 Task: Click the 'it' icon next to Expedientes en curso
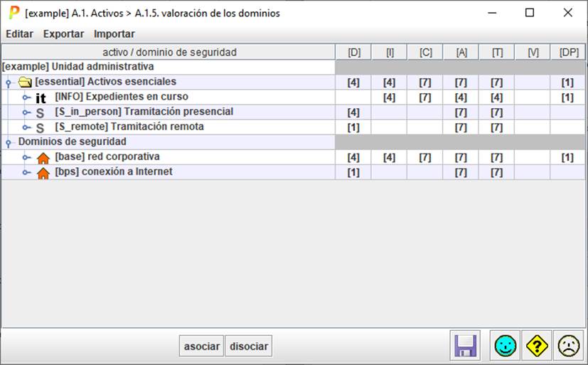click(x=41, y=98)
